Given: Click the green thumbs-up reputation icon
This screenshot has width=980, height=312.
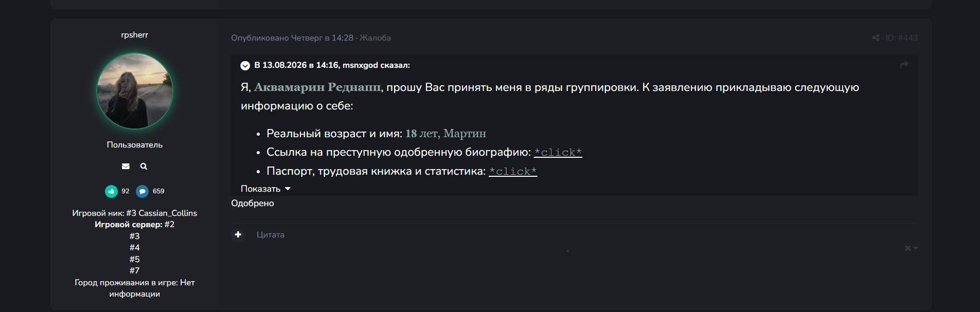Looking at the screenshot, I should tap(111, 191).
